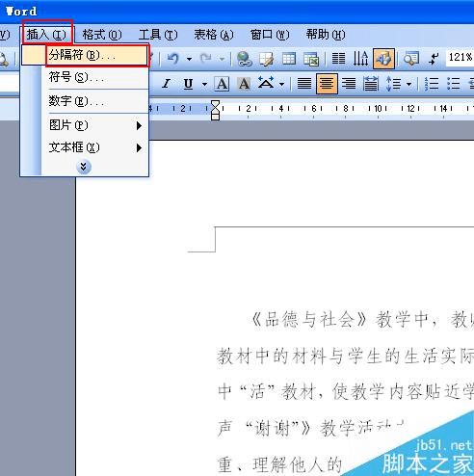This screenshot has width=474, height=476.
Task: Click the 121% zoom box
Action: click(x=460, y=58)
